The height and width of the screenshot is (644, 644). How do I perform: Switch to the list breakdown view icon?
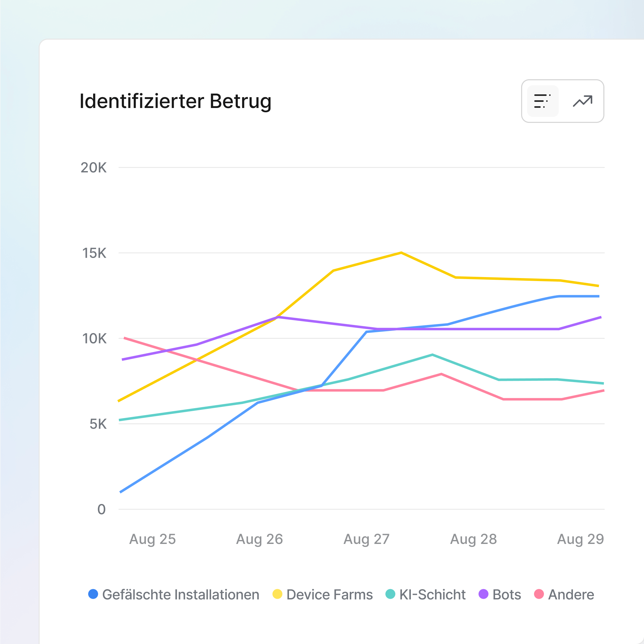542,101
